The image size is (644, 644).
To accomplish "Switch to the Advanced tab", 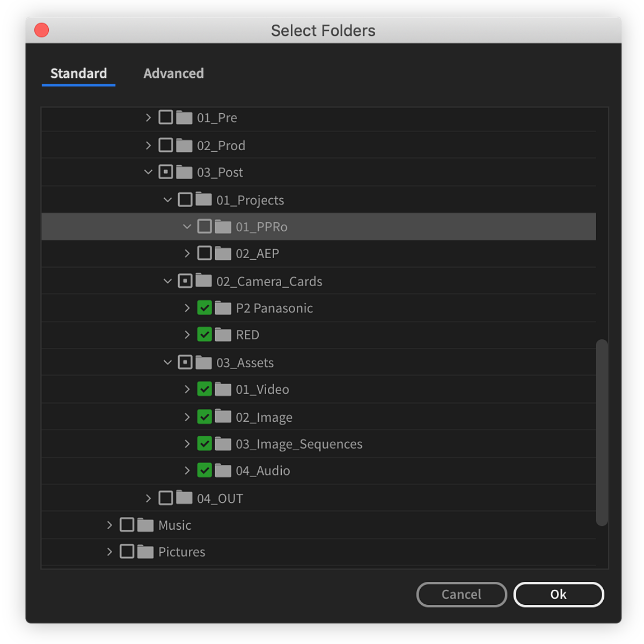I will click(x=173, y=74).
